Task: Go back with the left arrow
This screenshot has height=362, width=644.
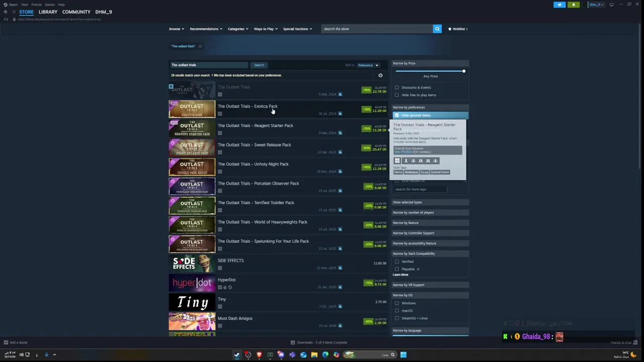Action: [6, 12]
